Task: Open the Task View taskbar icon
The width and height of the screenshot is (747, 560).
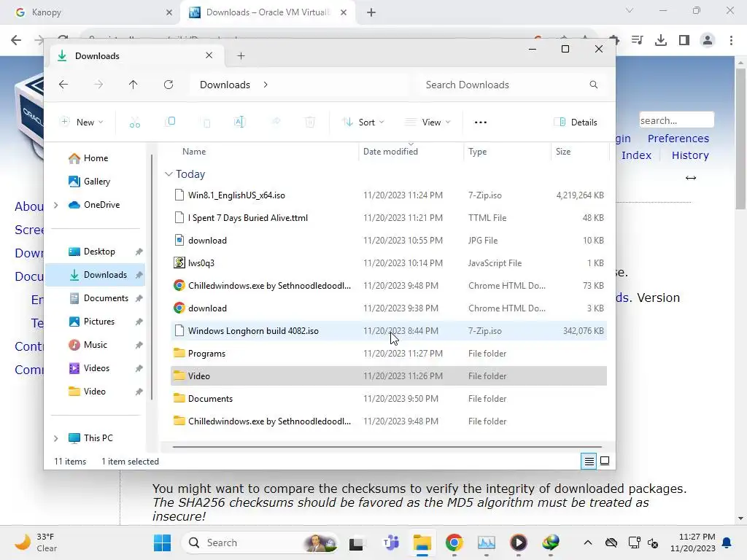Action: [356, 543]
